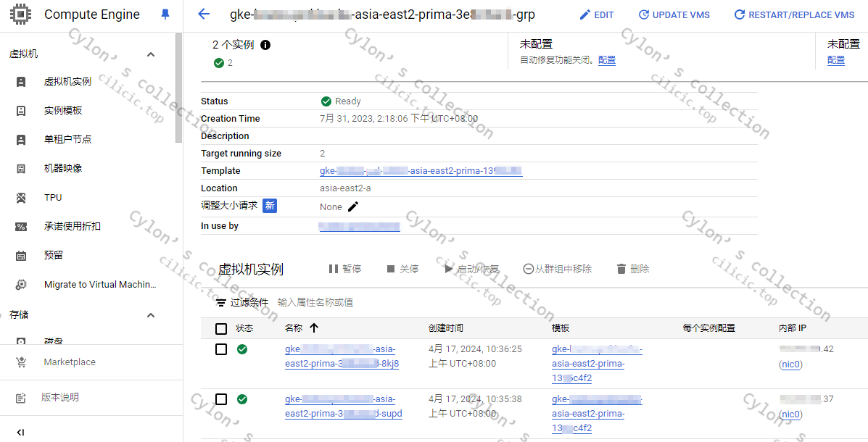Image resolution: width=868 pixels, height=442 pixels.
Task: Go back using the left arrow
Action: 204,14
